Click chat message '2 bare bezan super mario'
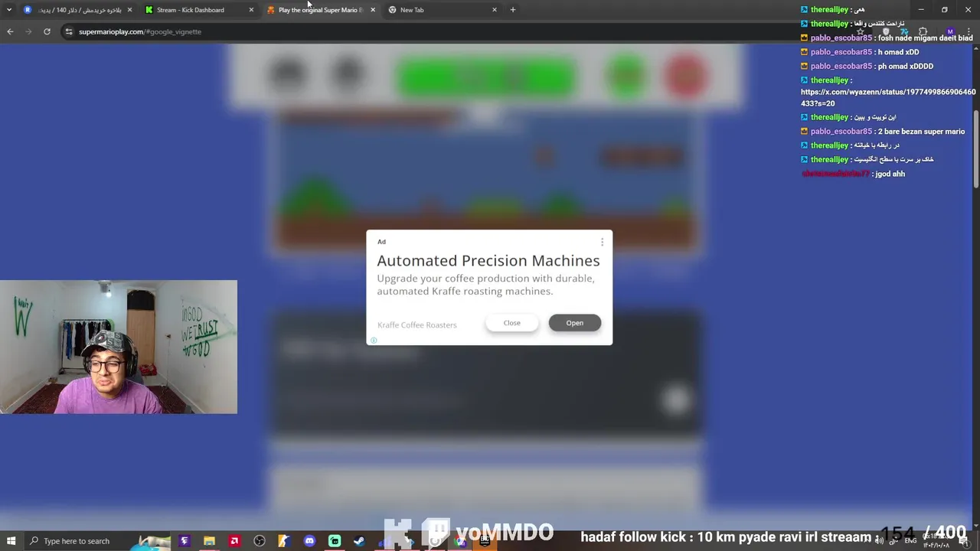The image size is (980, 551). tap(921, 132)
